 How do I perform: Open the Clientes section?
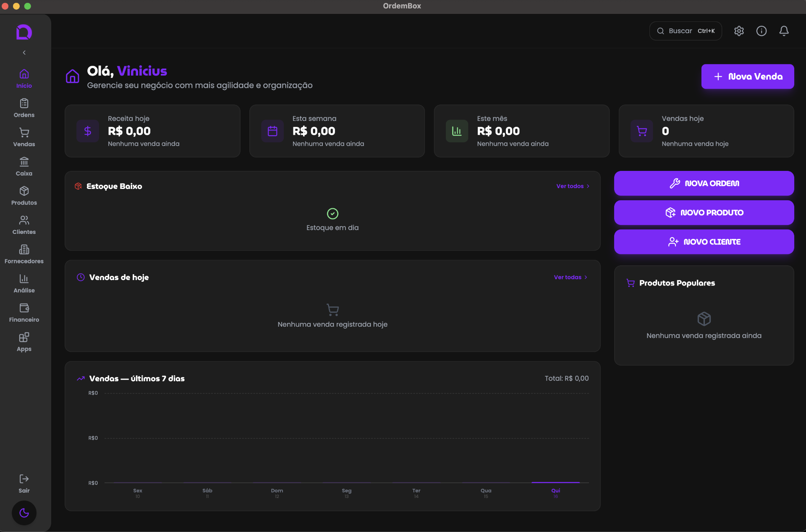(x=24, y=225)
